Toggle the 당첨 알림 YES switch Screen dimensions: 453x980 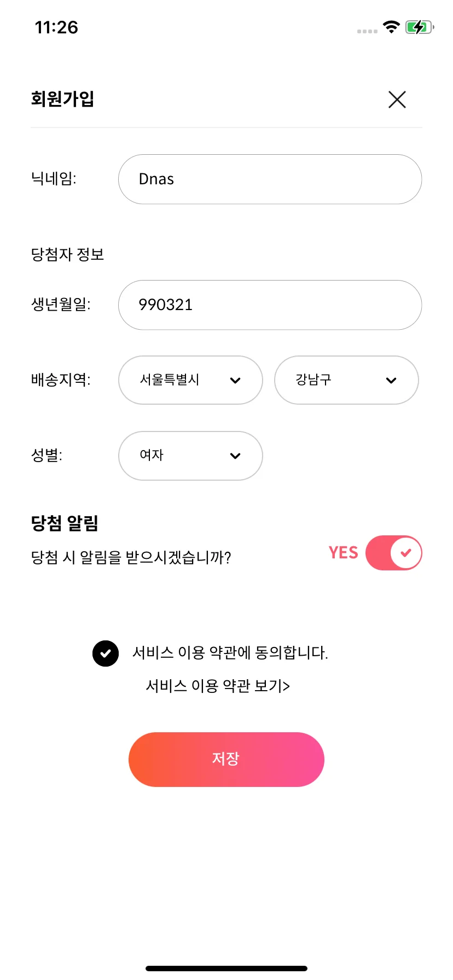[x=394, y=553]
